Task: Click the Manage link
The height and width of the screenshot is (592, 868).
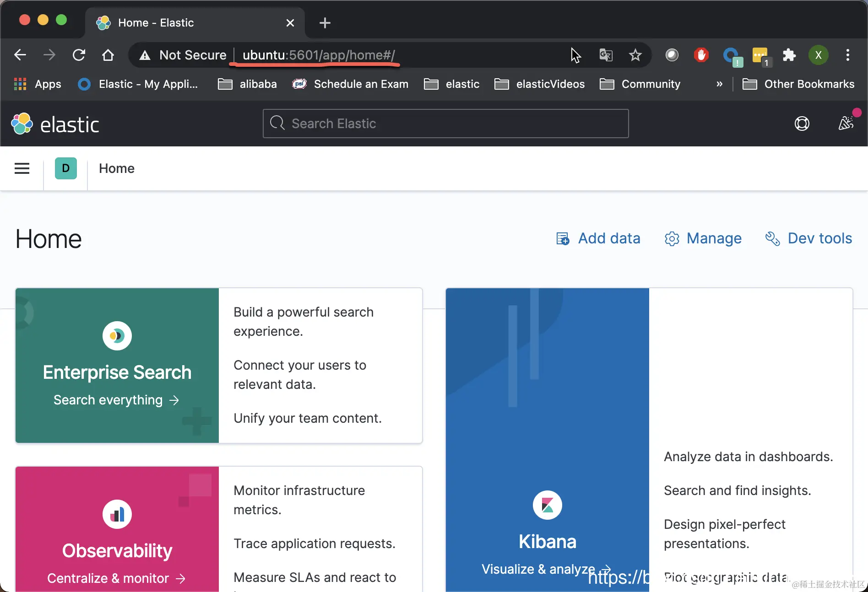Action: point(703,238)
